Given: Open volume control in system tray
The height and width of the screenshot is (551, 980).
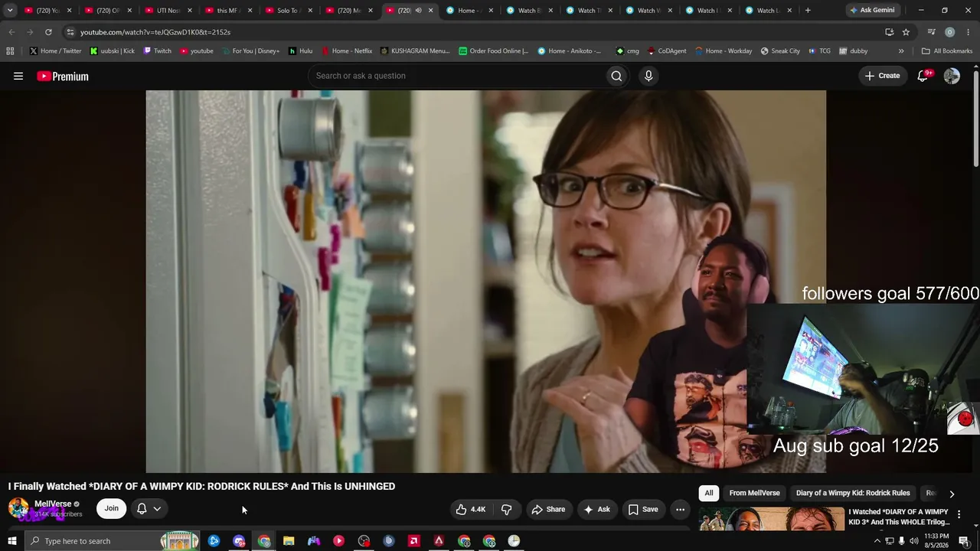Looking at the screenshot, I should [x=913, y=541].
